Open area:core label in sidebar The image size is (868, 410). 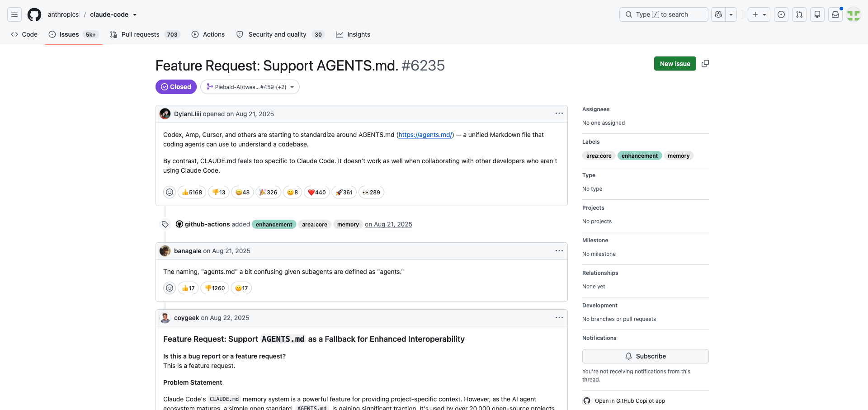tap(599, 156)
